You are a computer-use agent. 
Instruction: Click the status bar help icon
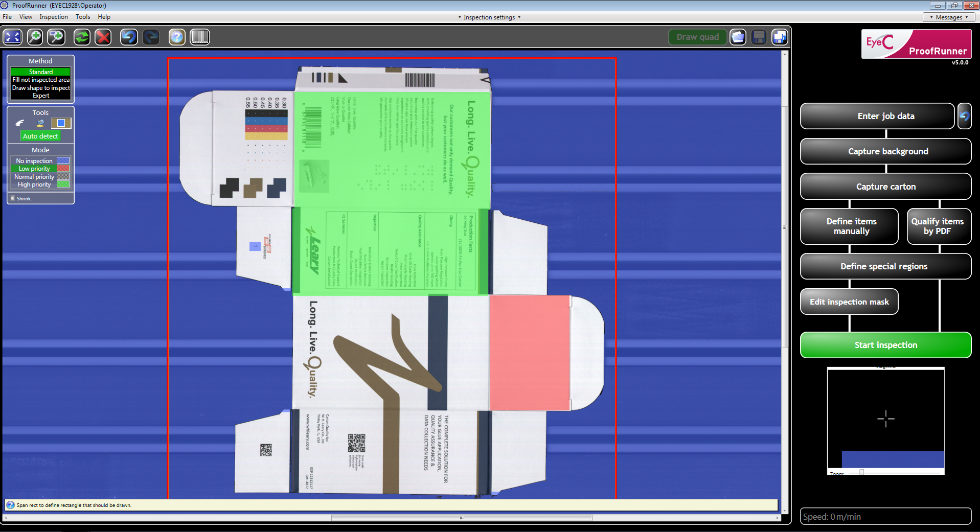coord(10,505)
